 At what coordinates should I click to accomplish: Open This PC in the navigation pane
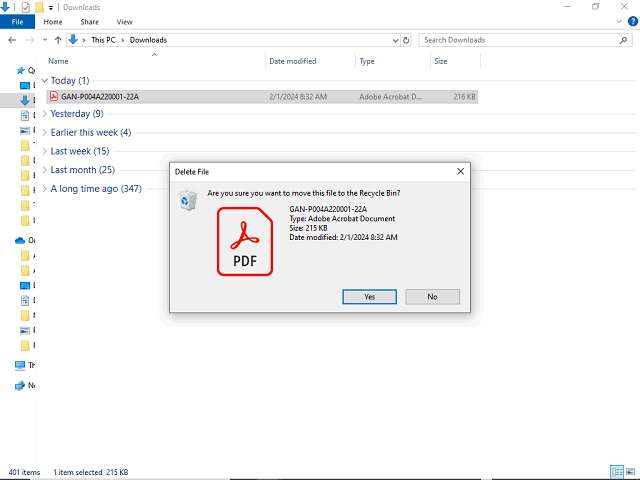coord(20,365)
